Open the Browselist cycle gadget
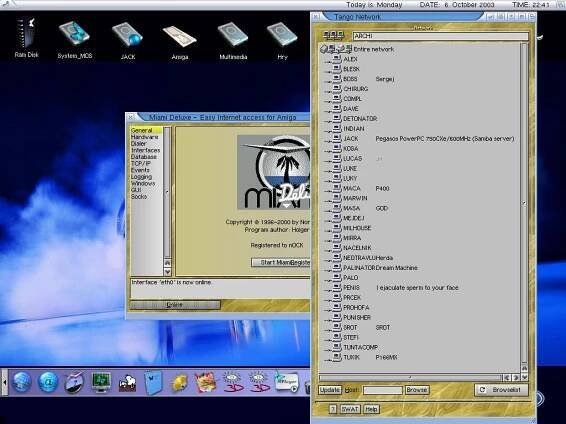The width and height of the screenshot is (566, 424). (x=501, y=390)
